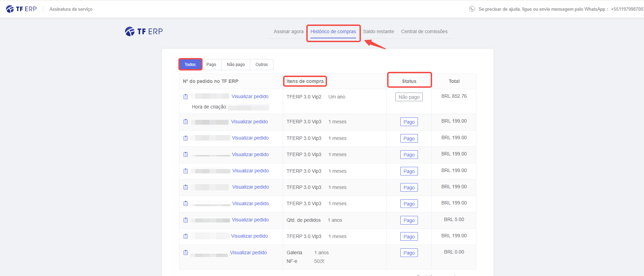This screenshot has width=644, height=276.
Task: Click the TF ERP logo in top bar
Action: click(21, 9)
